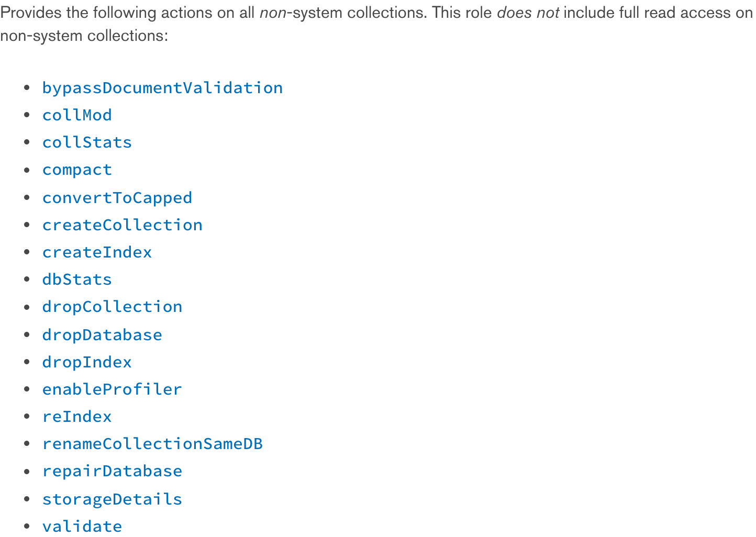The height and width of the screenshot is (537, 756).
Task: Click the italic "does not" text
Action: coord(528,13)
